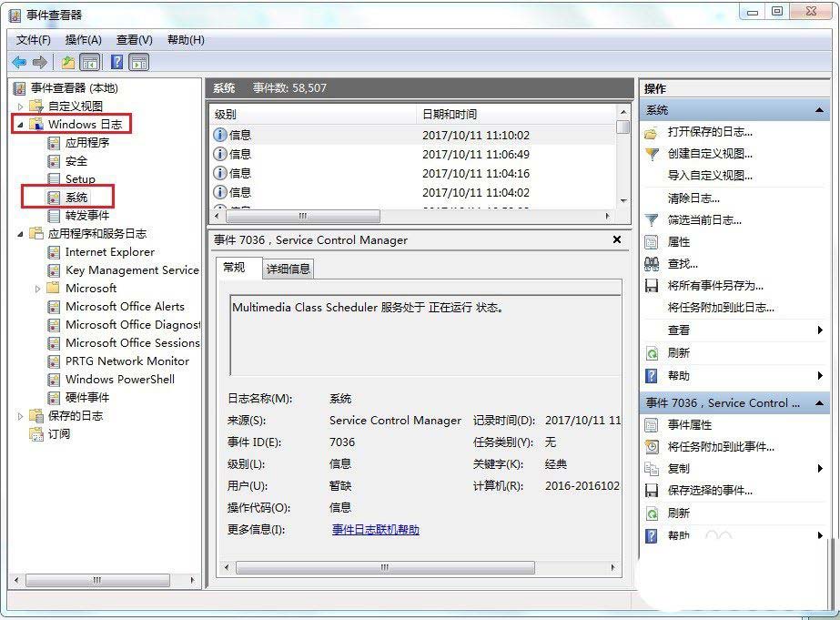This screenshot has width=840, height=620.
Task: Click the filter current log funnel icon
Action: click(652, 220)
